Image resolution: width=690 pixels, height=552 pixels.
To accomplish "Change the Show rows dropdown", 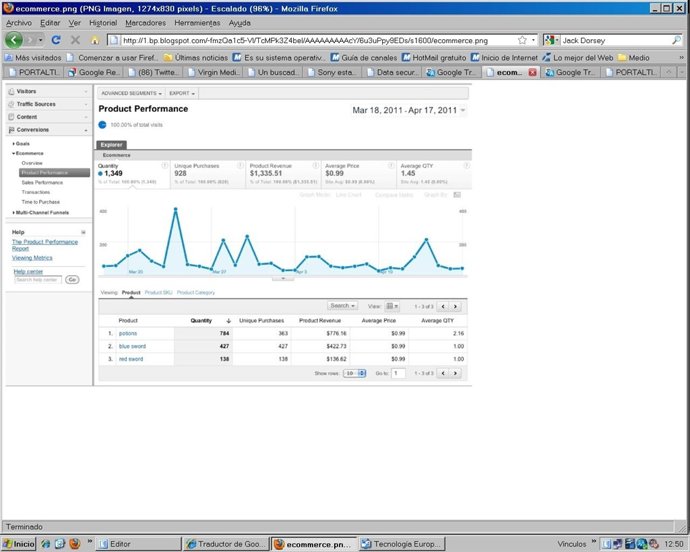I will [x=354, y=373].
